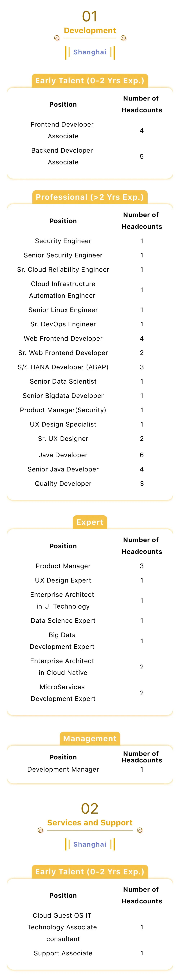180x980 pixels.
Task: Click the Development section heading
Action: [90, 31]
